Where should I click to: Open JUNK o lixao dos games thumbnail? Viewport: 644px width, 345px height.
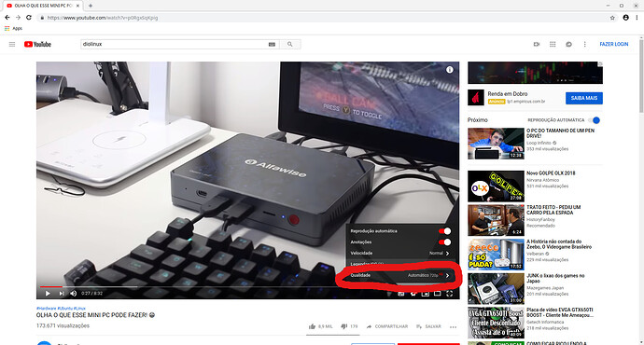point(496,289)
